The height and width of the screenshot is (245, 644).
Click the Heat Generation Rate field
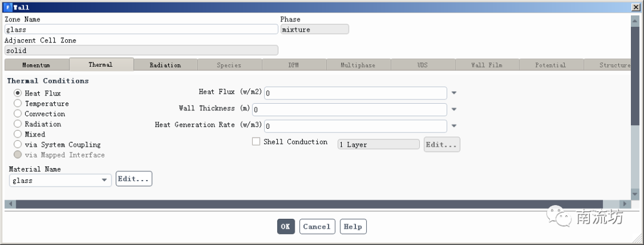click(x=355, y=126)
